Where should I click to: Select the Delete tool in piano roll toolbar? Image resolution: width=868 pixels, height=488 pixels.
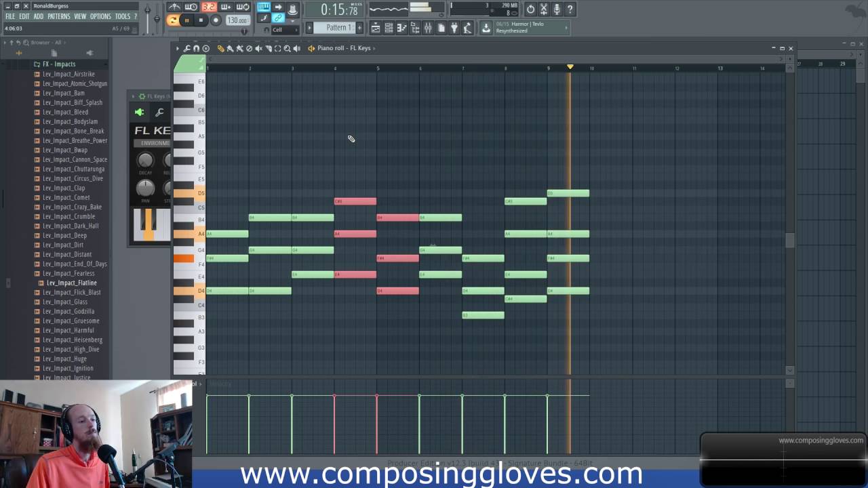click(x=249, y=48)
